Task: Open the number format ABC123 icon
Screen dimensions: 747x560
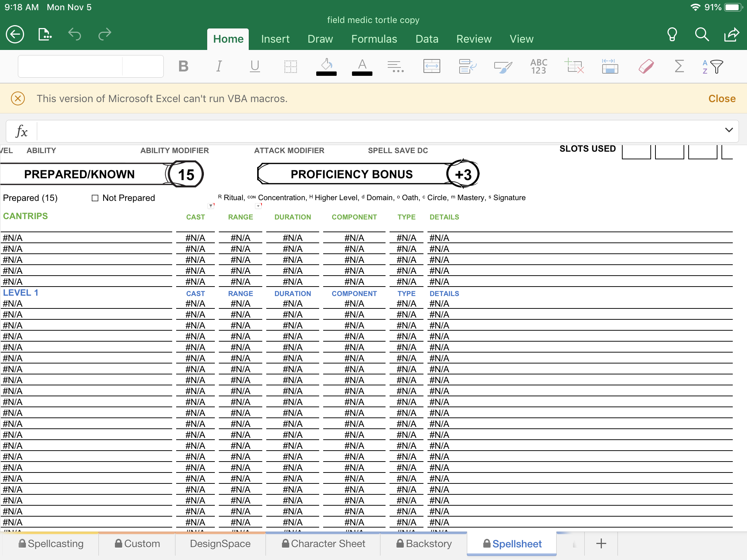Action: [x=539, y=66]
